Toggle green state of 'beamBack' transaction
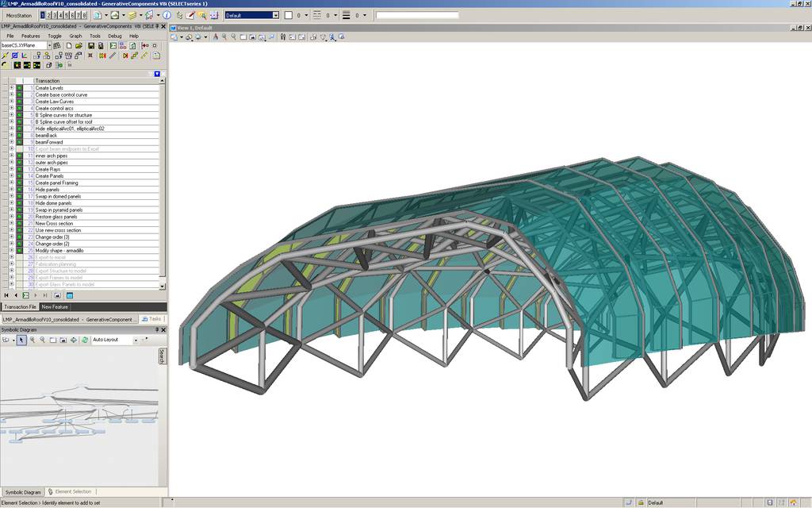This screenshot has height=508, width=812. (20, 135)
